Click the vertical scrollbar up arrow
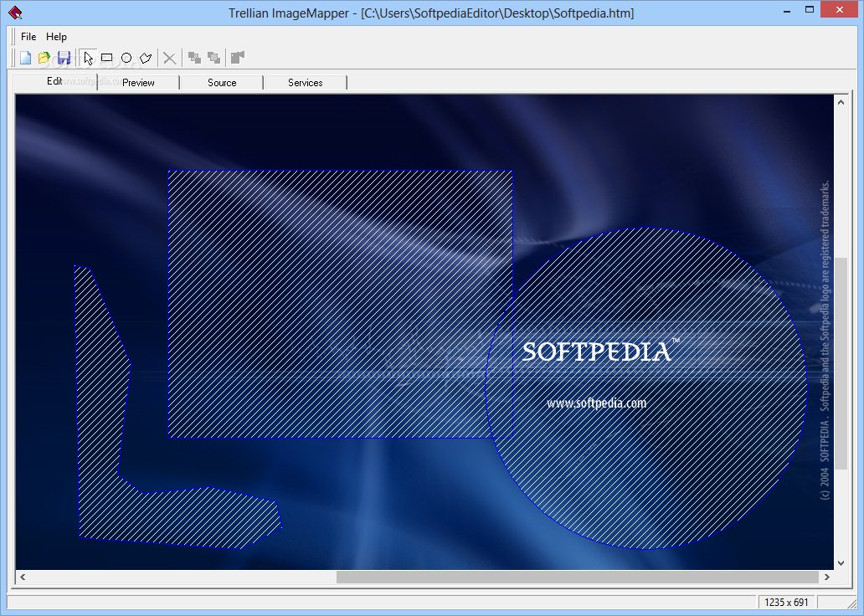864x616 pixels. (x=841, y=102)
